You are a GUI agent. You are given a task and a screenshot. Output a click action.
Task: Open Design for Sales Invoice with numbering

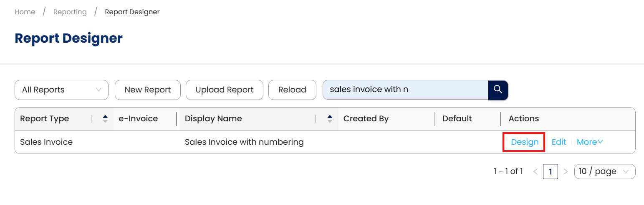525,142
